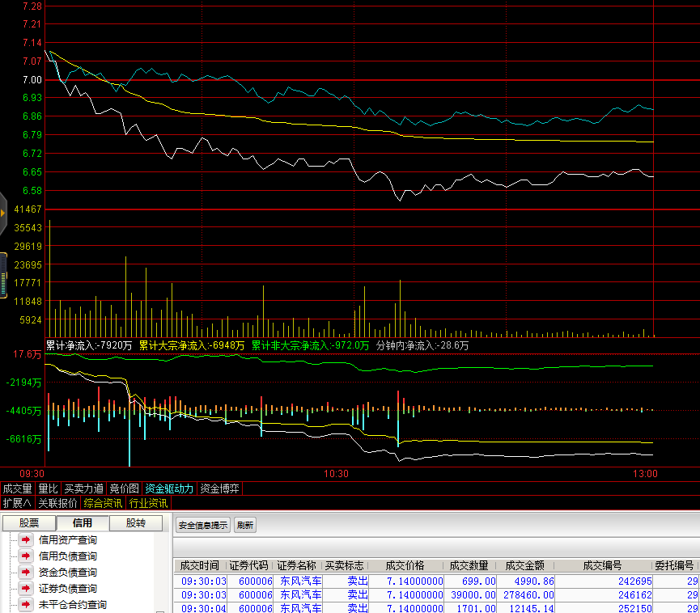Viewport: 700px width, 613px height.
Task: Click the red arrow icon beside 资金负债查询
Action: tap(26, 572)
